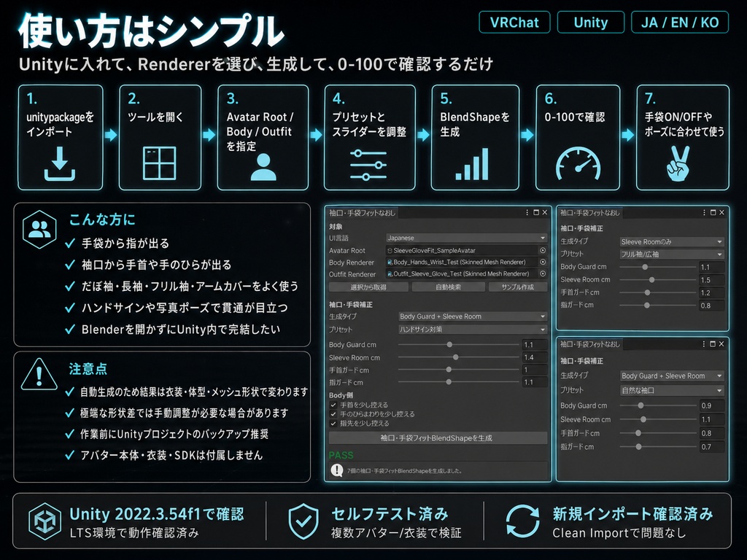Click the Unity badge at the top
This screenshot has width=747, height=560.
pyautogui.click(x=591, y=23)
